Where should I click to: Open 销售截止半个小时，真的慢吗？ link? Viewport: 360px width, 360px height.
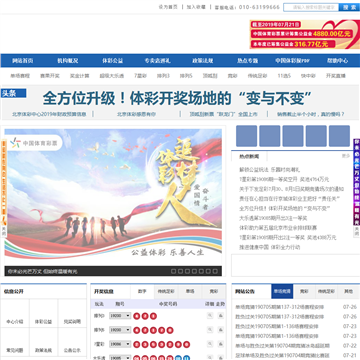311,114
